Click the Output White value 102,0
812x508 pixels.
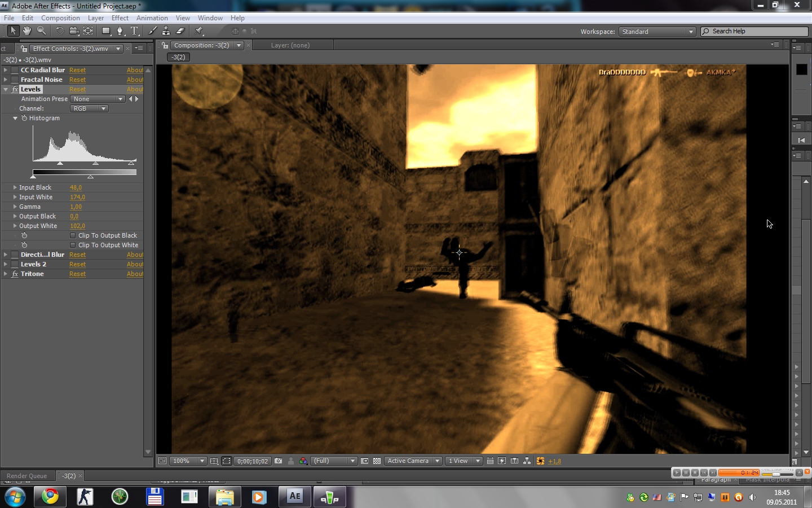[x=77, y=226]
